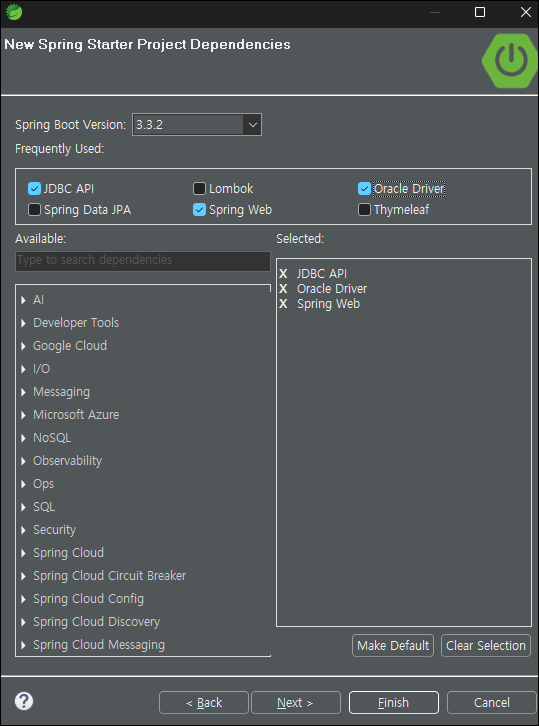This screenshot has height=726, width=539.
Task: Enable the Spring Data JPA checkbox
Action: coord(34,210)
